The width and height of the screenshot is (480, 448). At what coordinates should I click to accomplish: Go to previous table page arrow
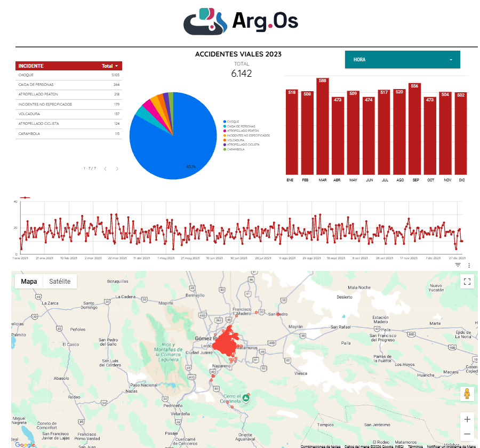(x=105, y=169)
